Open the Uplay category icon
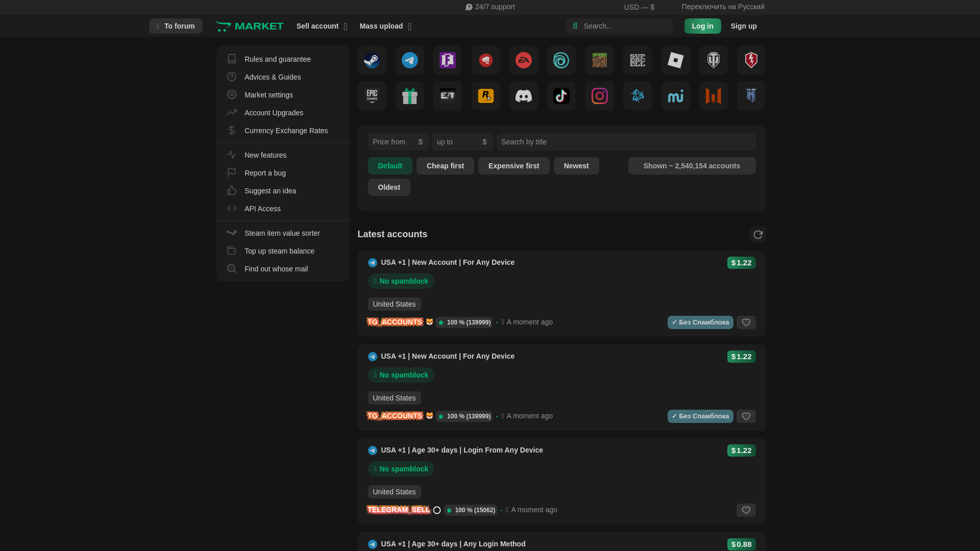This screenshot has height=551, width=980. [x=561, y=60]
